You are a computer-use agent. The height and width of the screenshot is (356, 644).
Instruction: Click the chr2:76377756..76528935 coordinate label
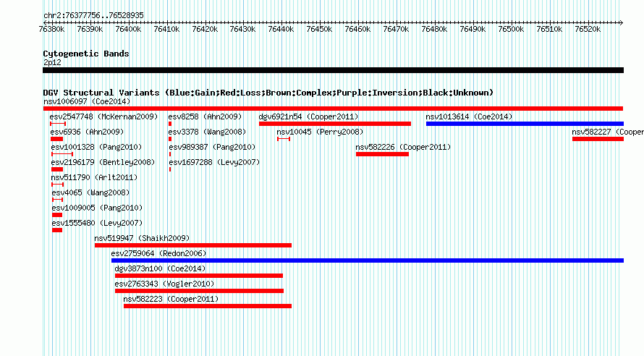(x=93, y=15)
